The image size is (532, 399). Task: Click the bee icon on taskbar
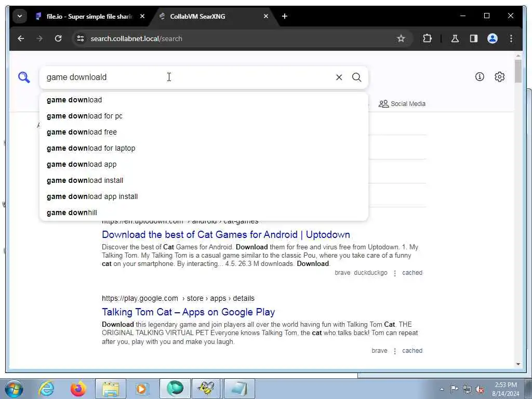coord(206,389)
